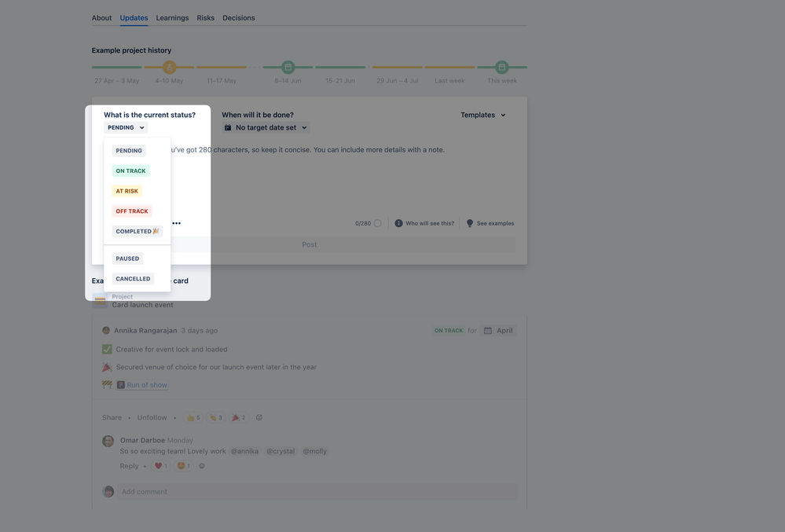Click your avatar beside Add comment
785x532 pixels.
tap(108, 491)
